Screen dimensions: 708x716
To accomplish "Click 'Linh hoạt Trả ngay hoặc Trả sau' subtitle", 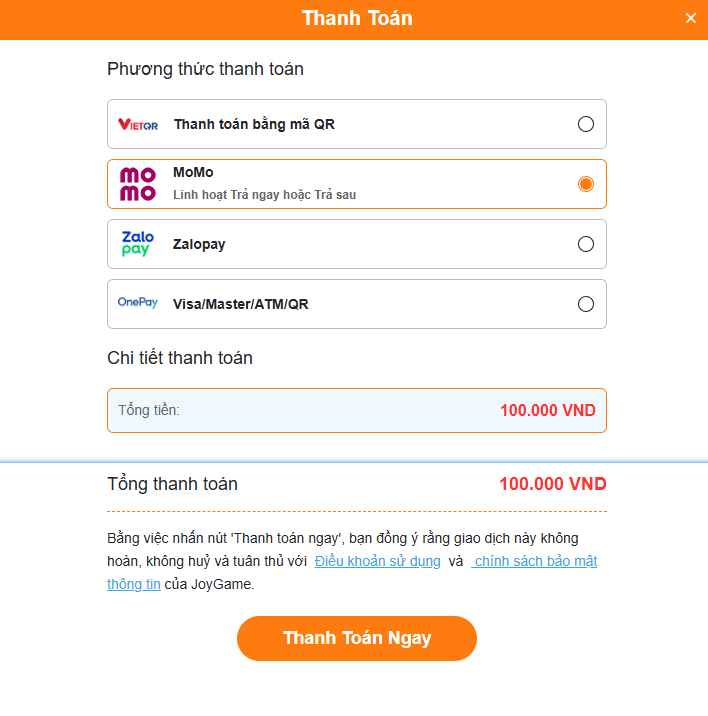I will [x=264, y=195].
